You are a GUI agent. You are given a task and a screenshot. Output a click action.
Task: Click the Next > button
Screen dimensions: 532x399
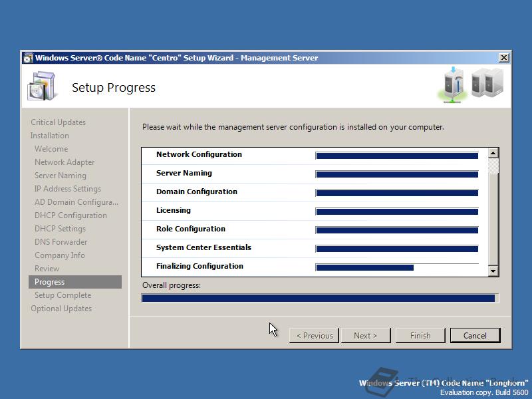365,336
